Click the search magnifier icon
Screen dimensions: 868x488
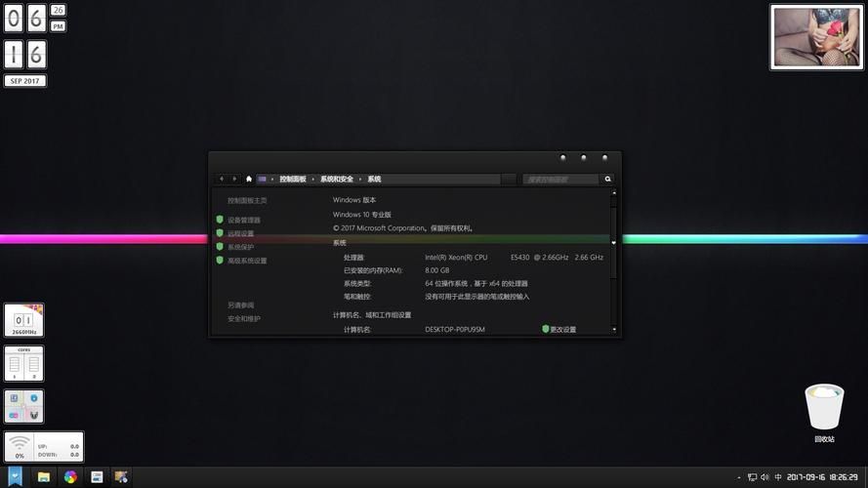(x=608, y=179)
